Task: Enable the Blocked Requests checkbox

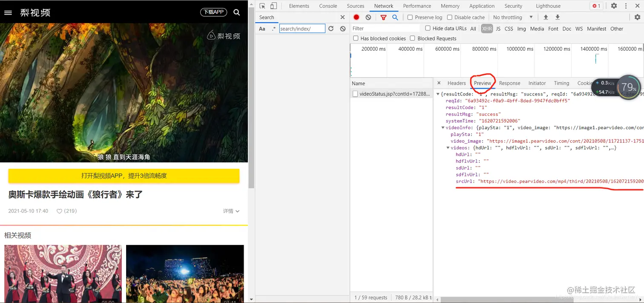Action: (x=412, y=38)
